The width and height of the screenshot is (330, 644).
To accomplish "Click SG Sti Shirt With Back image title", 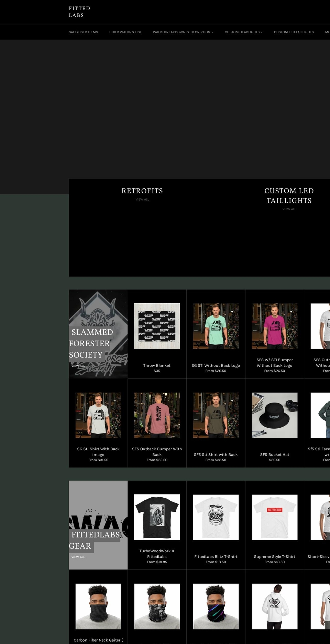I will pyautogui.click(x=98, y=452).
